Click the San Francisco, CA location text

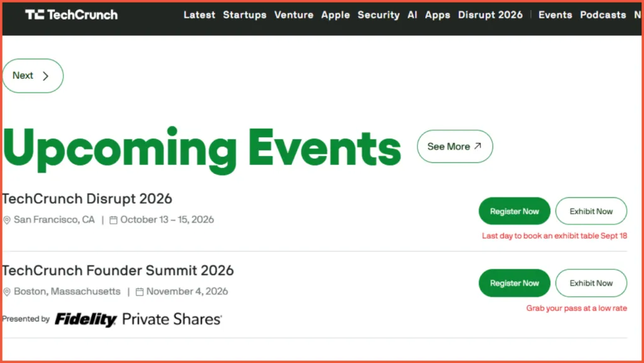54,220
